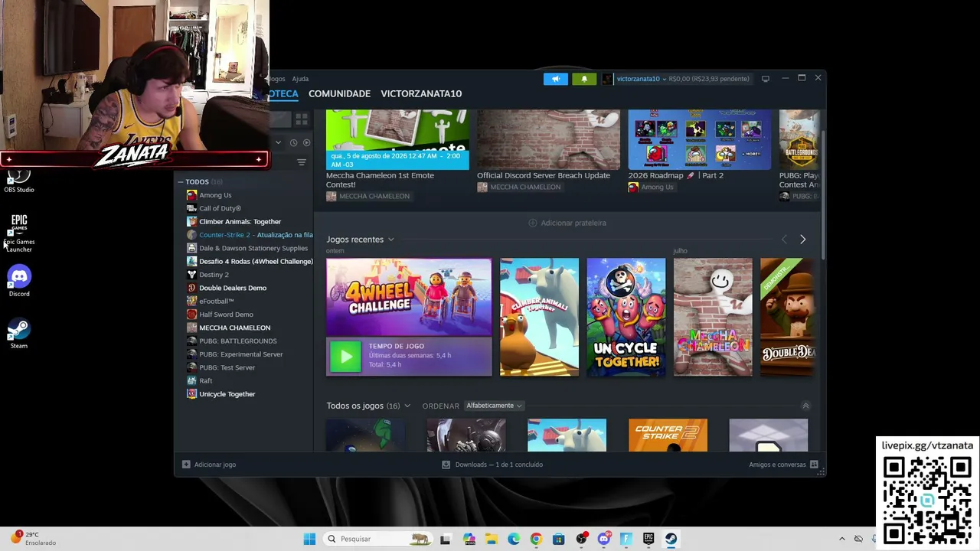The image size is (980, 551).
Task: Open Amigos e conversas friends list
Action: 783,465
